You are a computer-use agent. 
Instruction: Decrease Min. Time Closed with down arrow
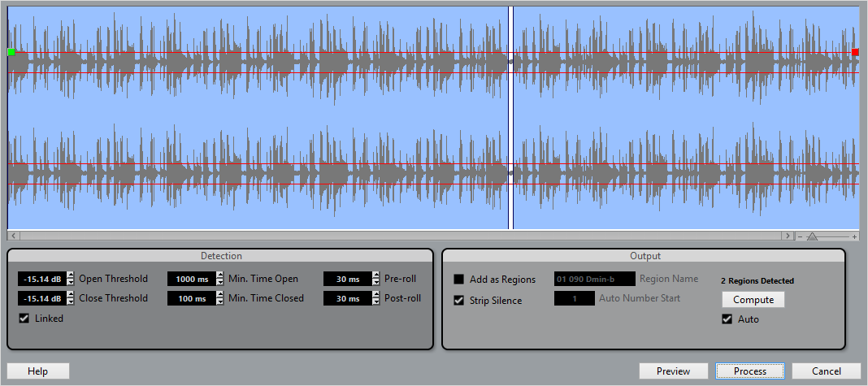[219, 301]
